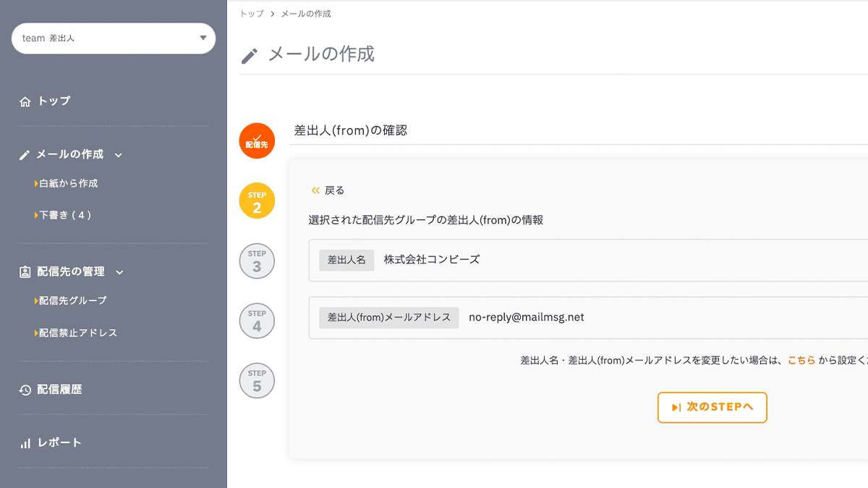Image resolution: width=868 pixels, height=488 pixels.
Task: Open the team 差出人 dropdown
Action: click(113, 38)
